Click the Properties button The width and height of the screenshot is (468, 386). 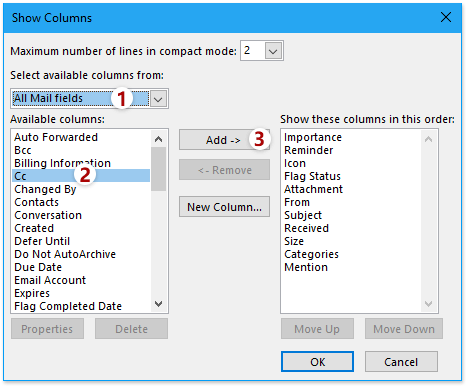click(47, 329)
